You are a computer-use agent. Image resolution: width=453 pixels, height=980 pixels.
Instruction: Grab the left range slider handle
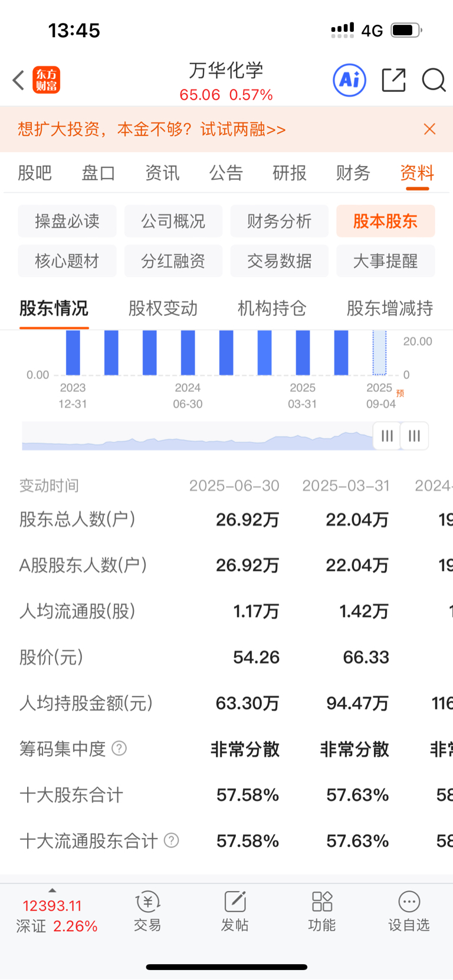pyautogui.click(x=387, y=436)
